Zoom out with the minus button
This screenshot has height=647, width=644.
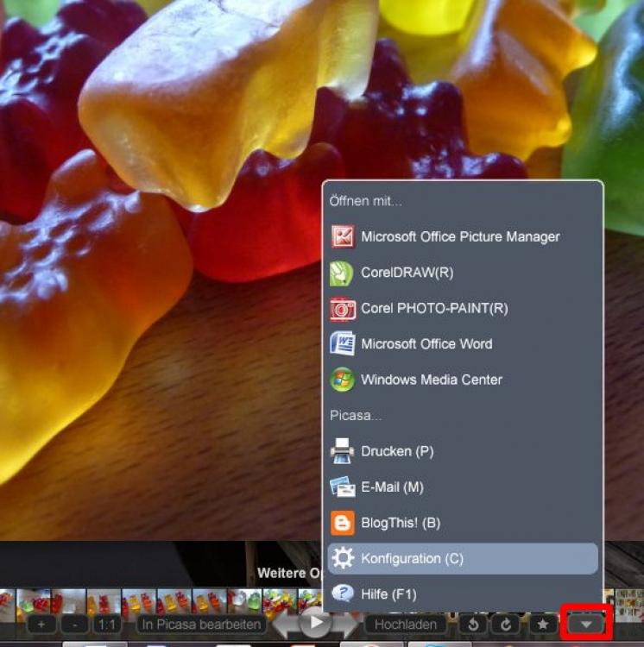pyautogui.click(x=75, y=624)
